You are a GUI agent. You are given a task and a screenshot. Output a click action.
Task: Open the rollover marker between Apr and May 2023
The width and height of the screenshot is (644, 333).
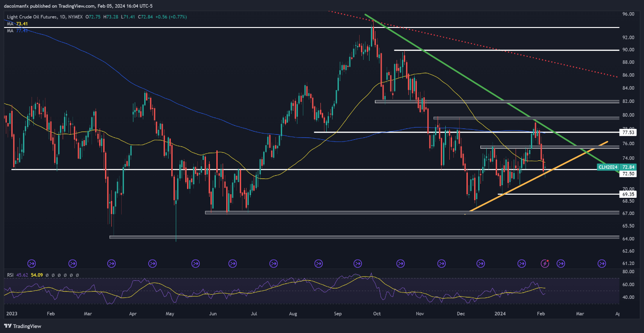click(x=152, y=263)
